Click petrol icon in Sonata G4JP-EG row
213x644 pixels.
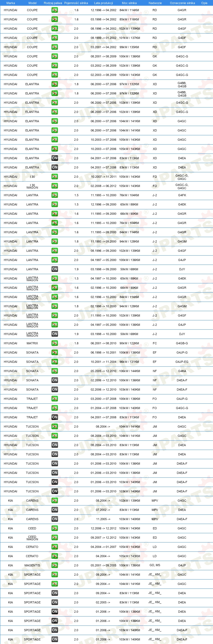coord(55,362)
